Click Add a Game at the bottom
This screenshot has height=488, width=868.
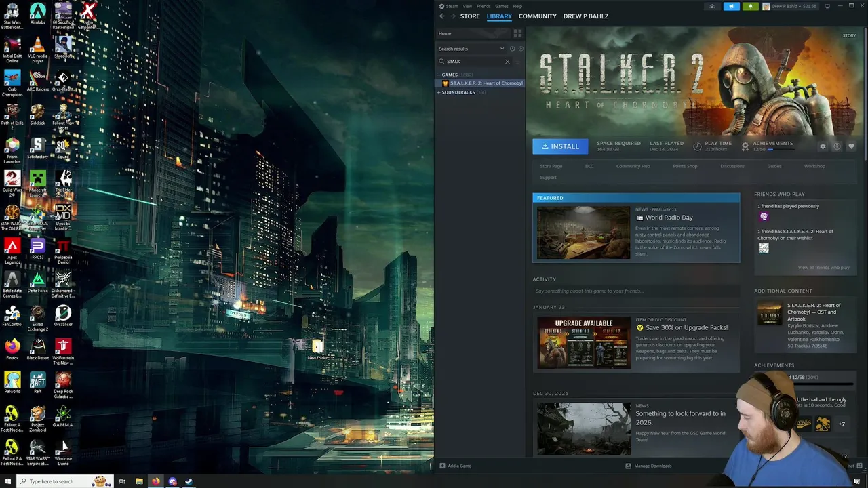click(x=455, y=466)
